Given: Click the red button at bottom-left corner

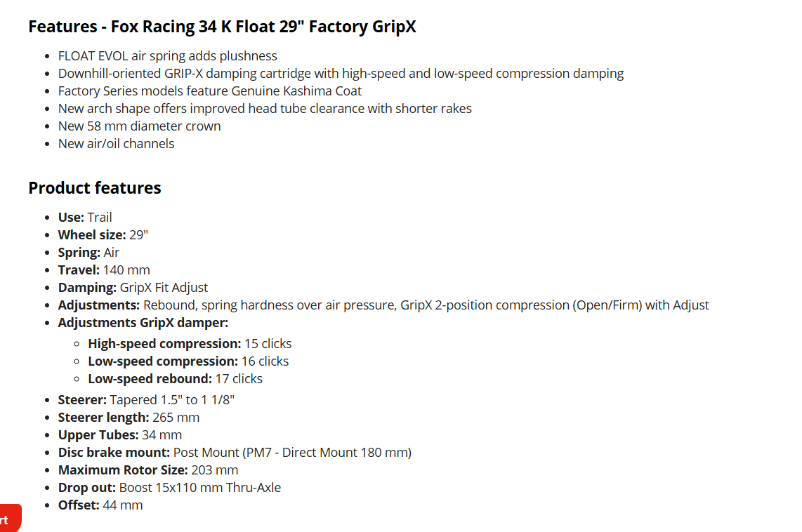Looking at the screenshot, I should point(9,518).
